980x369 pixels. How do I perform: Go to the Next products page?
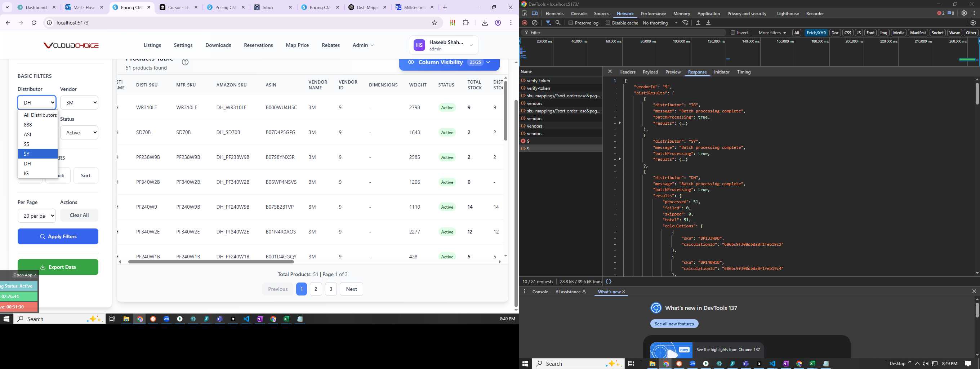point(351,289)
